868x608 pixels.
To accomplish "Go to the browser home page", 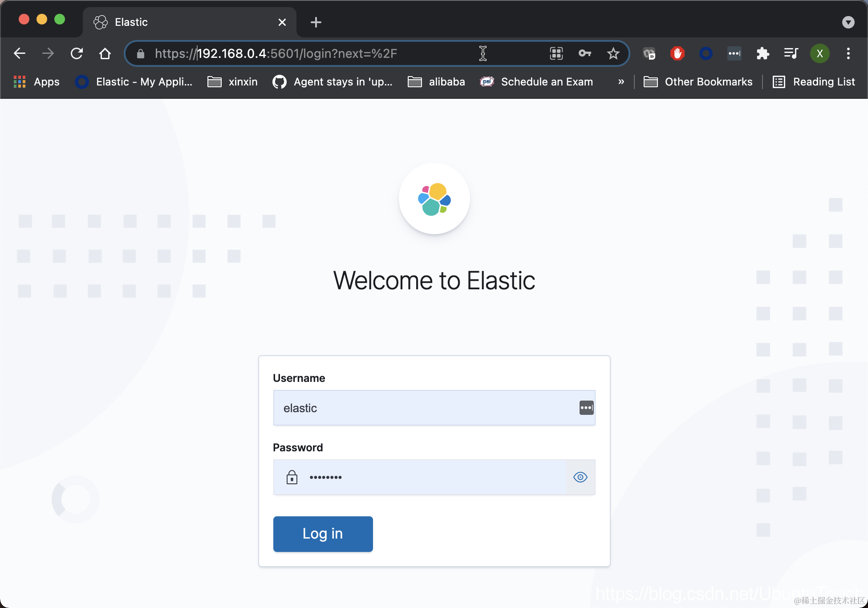I will click(x=105, y=54).
